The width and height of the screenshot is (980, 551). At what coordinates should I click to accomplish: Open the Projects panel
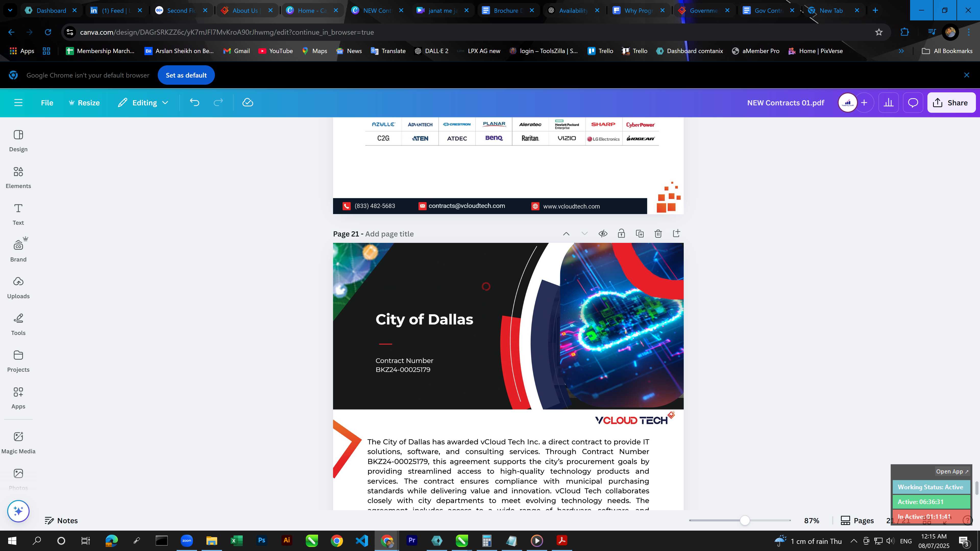tap(18, 361)
